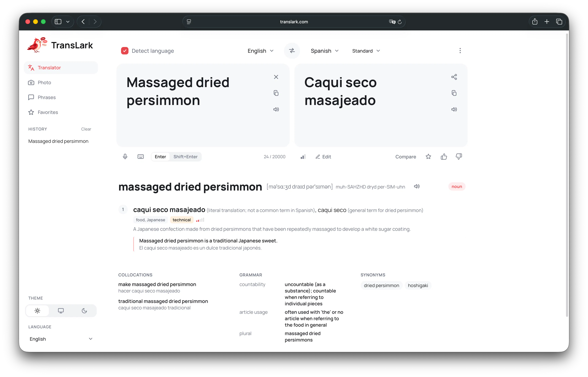Click Edit to modify the translation
The height and width of the screenshot is (377, 588).
pos(323,157)
